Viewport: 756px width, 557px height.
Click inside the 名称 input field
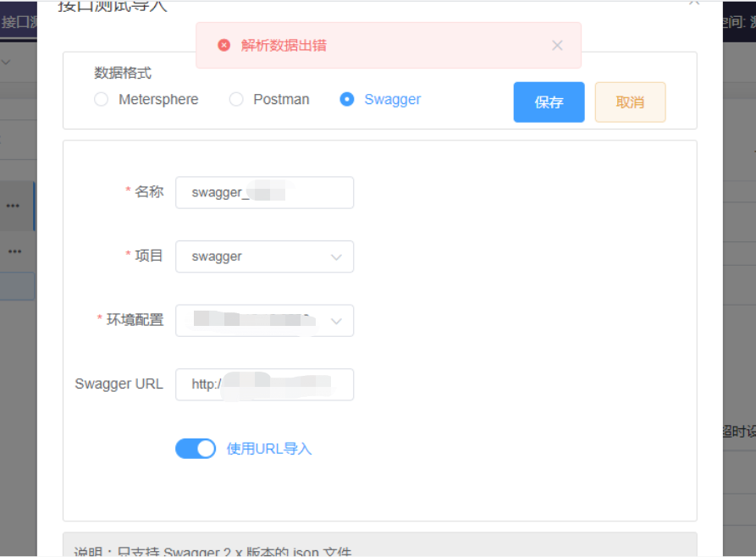click(x=264, y=192)
